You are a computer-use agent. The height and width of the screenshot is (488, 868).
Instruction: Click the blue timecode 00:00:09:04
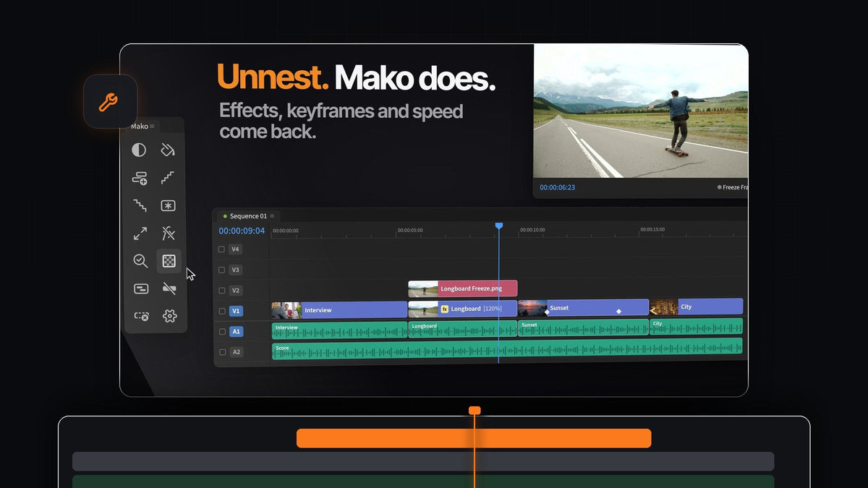coord(242,231)
